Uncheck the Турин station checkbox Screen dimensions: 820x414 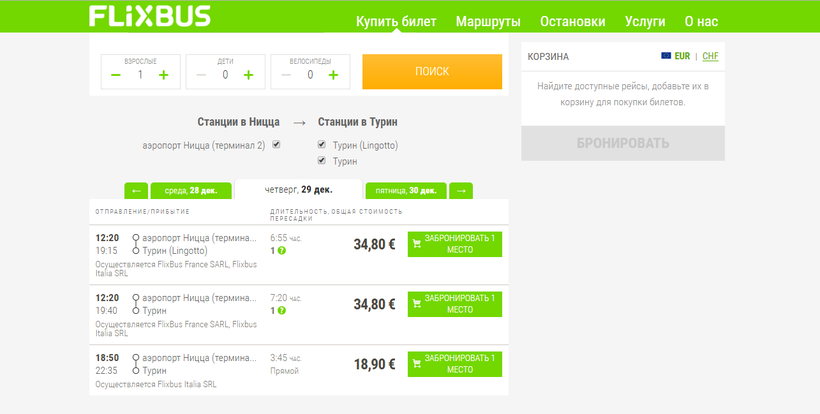tap(322, 160)
